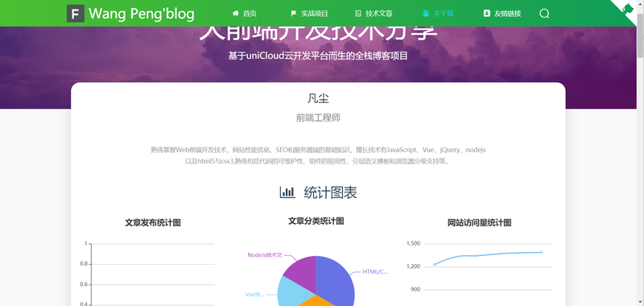
Task: Click Wang Peng'blog site title
Action: [142, 14]
